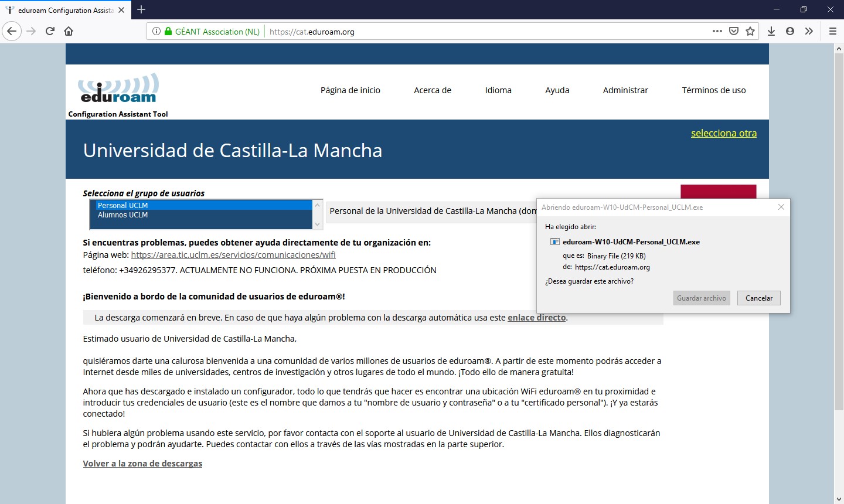844x504 pixels.
Task: Click the page scrollbar up arrow
Action: [x=839, y=49]
